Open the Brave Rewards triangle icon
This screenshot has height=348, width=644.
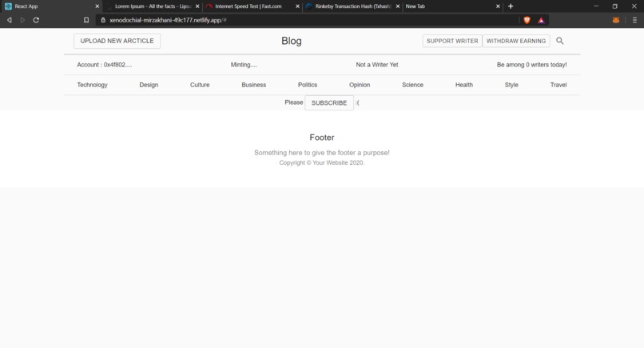click(x=541, y=20)
